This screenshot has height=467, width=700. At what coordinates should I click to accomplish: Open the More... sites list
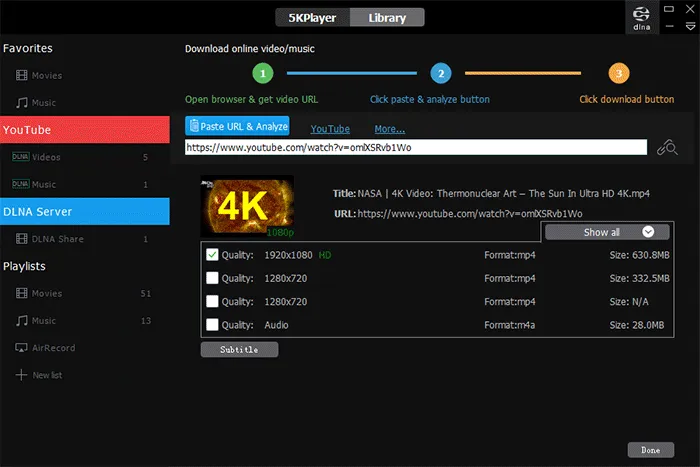point(389,129)
